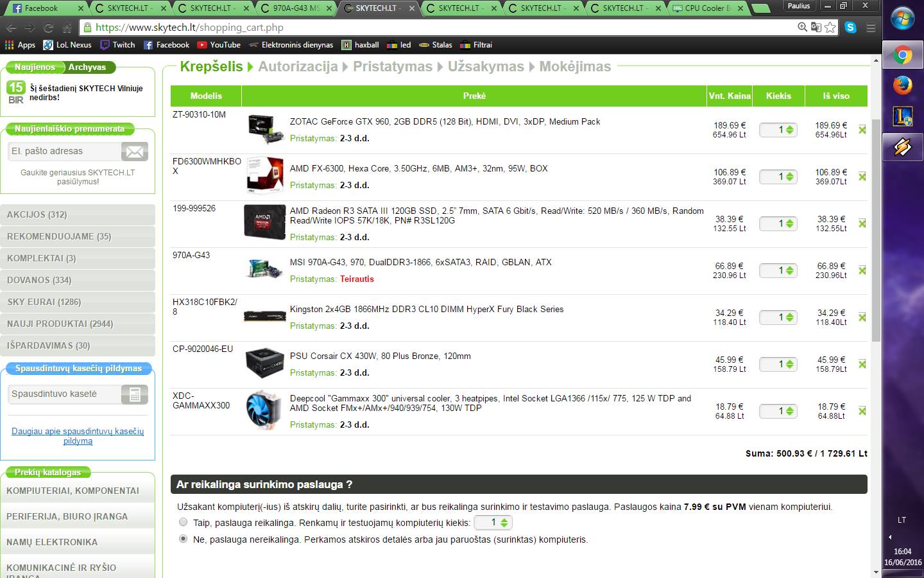
Task: Click Autorizacija checkout step
Action: (x=298, y=67)
